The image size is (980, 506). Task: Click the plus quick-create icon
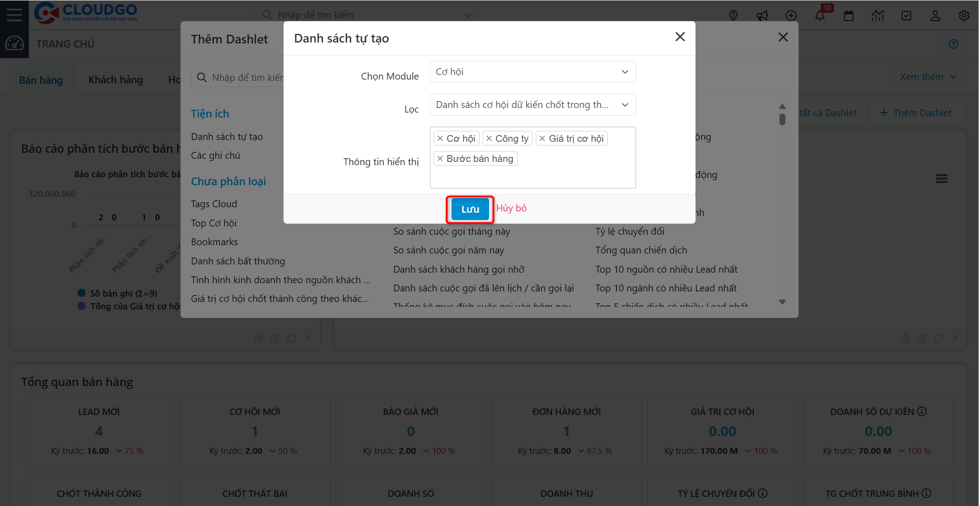click(x=791, y=15)
